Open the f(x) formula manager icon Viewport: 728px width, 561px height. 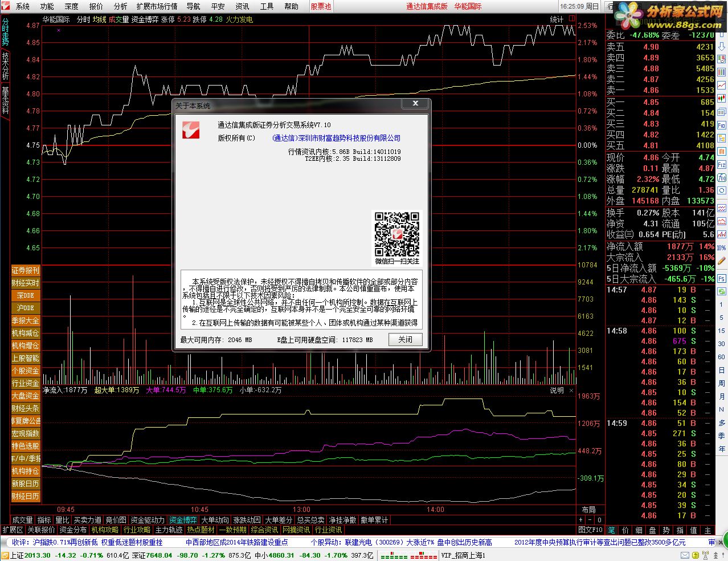[x=721, y=178]
